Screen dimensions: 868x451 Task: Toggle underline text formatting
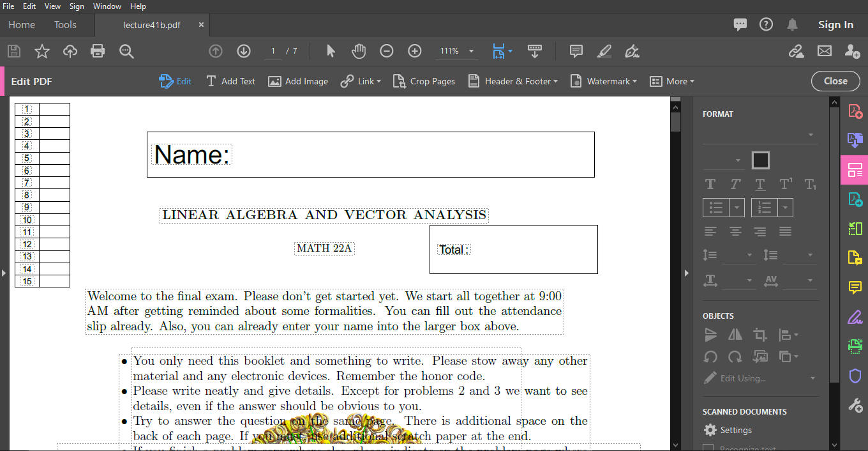(x=759, y=184)
